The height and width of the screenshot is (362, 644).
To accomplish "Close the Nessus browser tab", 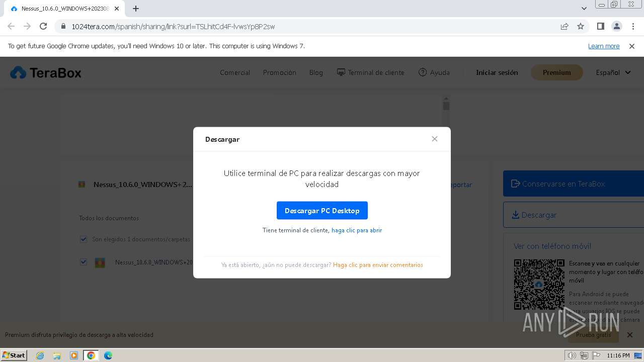I will (116, 9).
